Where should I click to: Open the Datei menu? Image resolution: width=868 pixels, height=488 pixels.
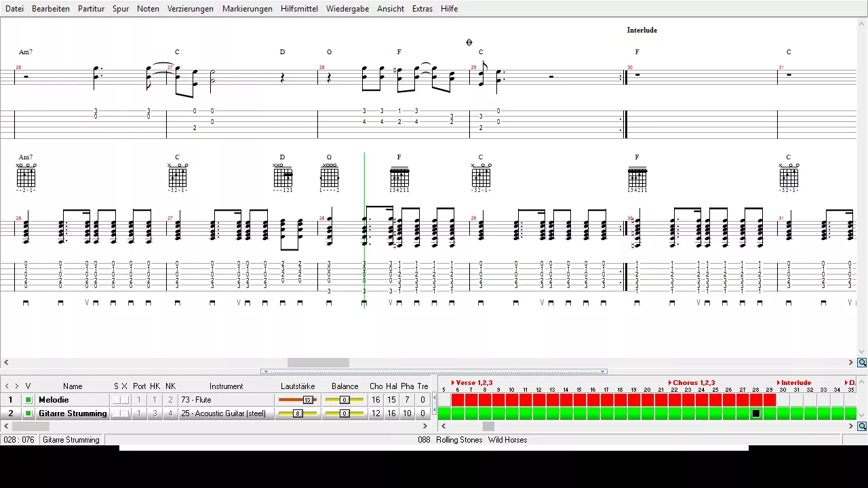pos(14,9)
